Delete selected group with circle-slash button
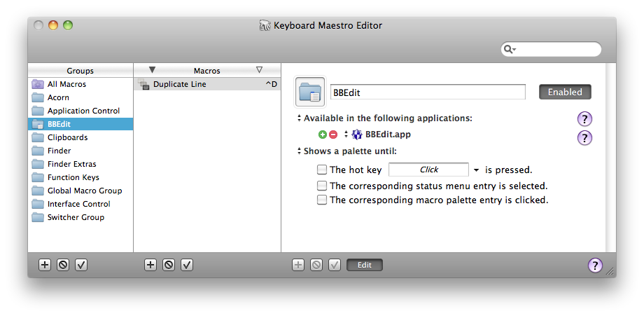644x316 pixels. pyautogui.click(x=63, y=265)
